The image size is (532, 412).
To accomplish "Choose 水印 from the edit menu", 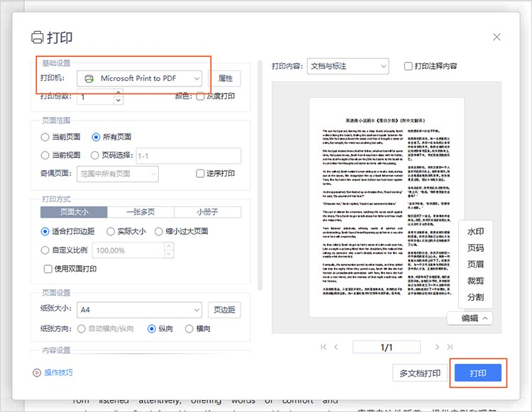I will pyautogui.click(x=475, y=232).
